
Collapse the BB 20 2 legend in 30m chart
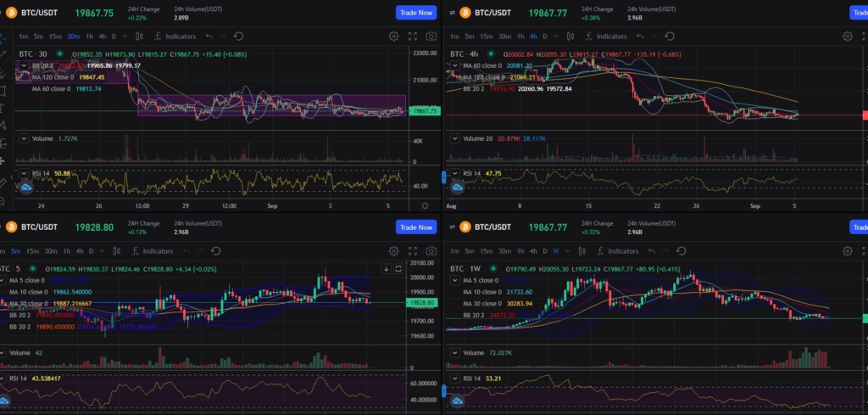pos(23,65)
